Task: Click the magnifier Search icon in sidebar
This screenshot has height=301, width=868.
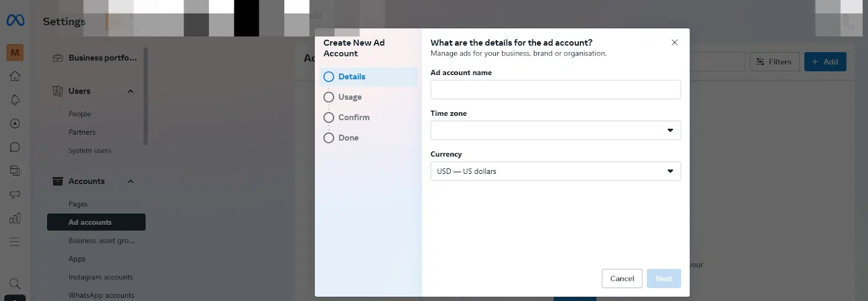Action: click(x=15, y=284)
